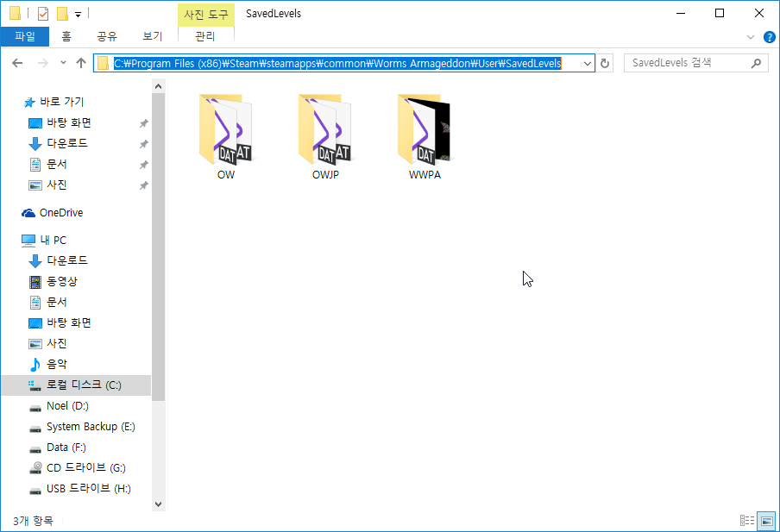Select System Backup (E:) drive
Screen dimensions: 780x532
(91, 427)
